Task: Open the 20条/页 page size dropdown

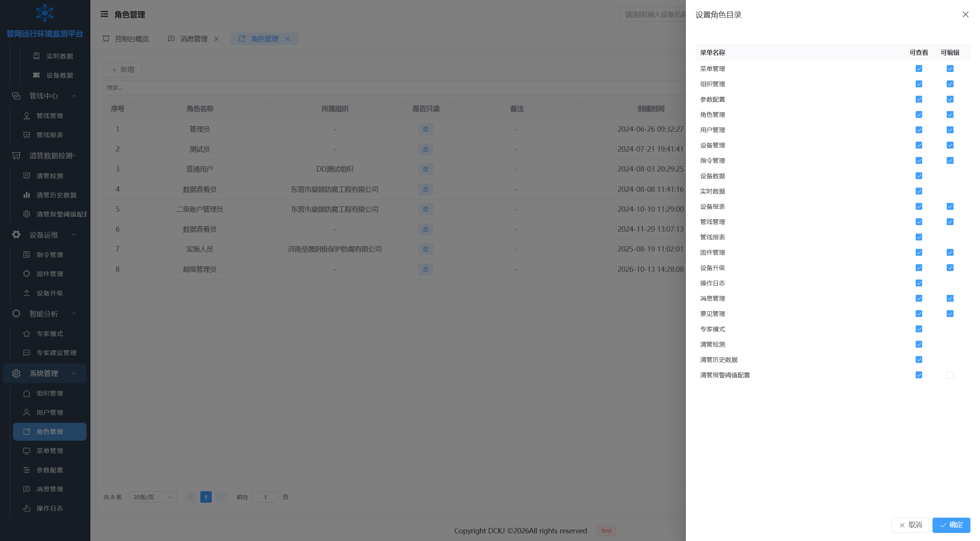Action: point(153,497)
